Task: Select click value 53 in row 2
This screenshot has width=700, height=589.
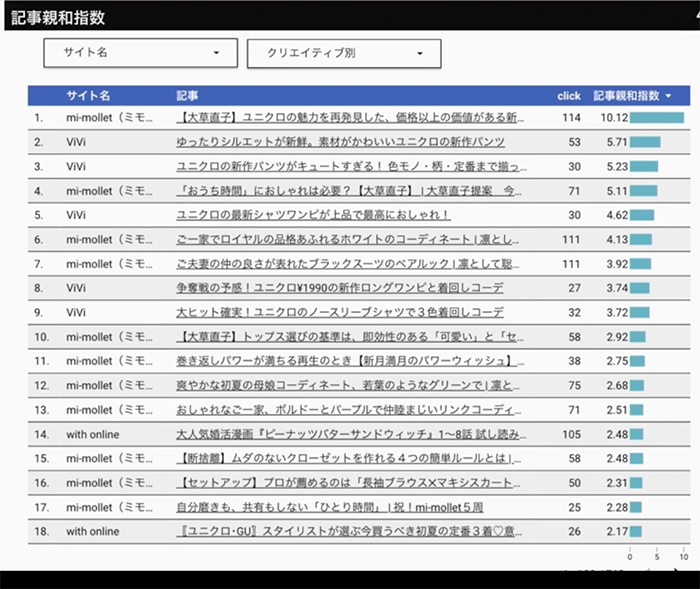Action: (x=575, y=142)
